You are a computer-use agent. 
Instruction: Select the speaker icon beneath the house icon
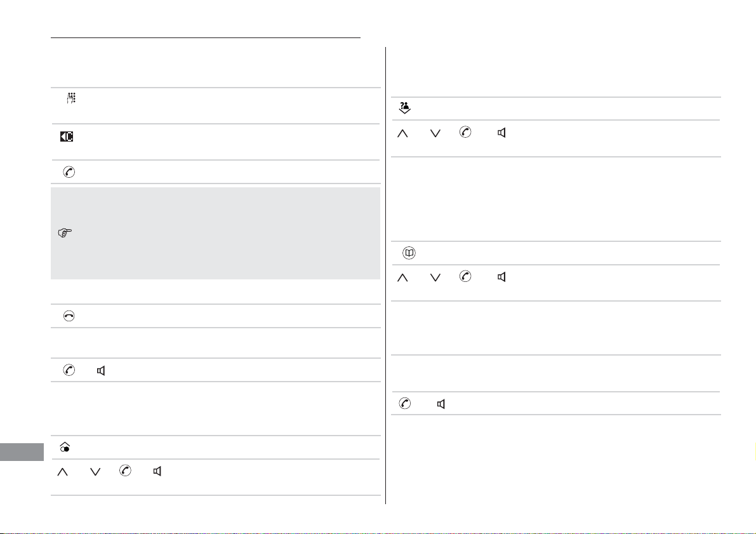tap(157, 471)
